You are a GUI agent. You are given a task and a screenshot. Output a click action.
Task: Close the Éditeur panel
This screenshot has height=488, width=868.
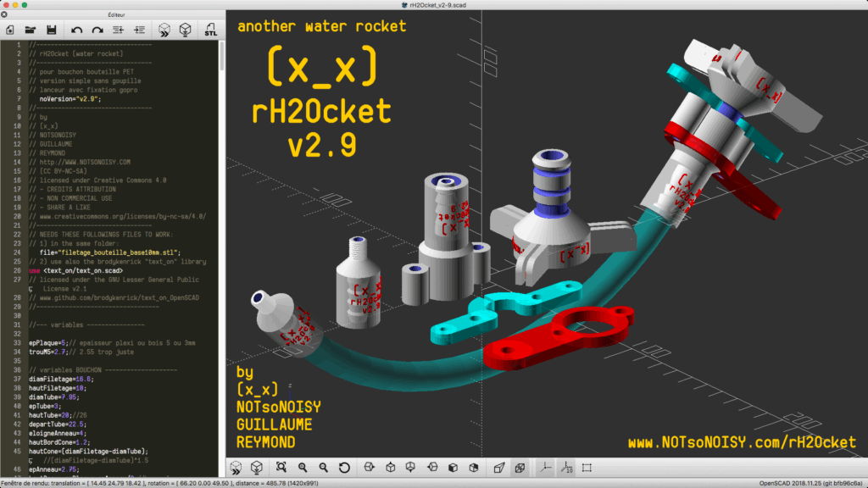pos(4,15)
